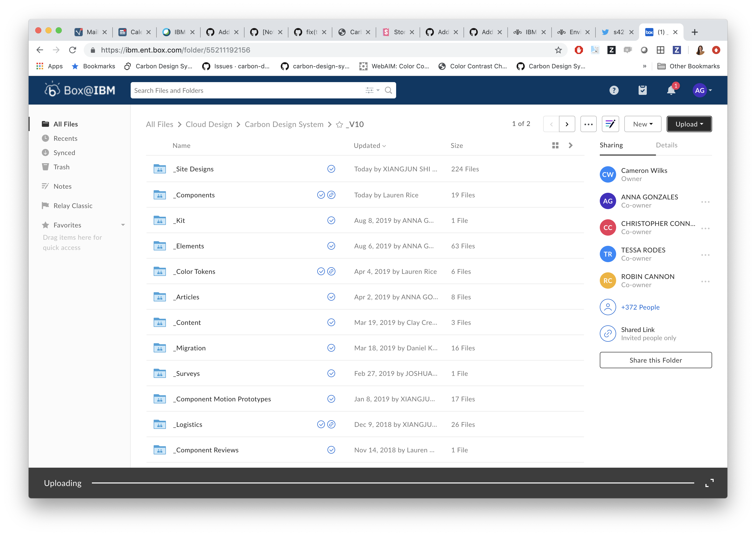The width and height of the screenshot is (756, 536).
Task: Toggle the favorite star next to _V10
Action: 339,124
